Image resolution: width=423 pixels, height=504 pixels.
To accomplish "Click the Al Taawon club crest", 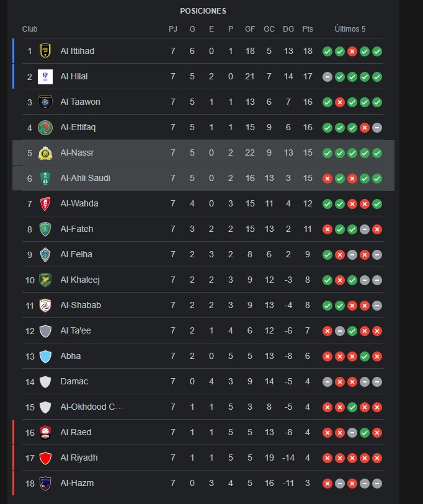I will [x=45, y=102].
